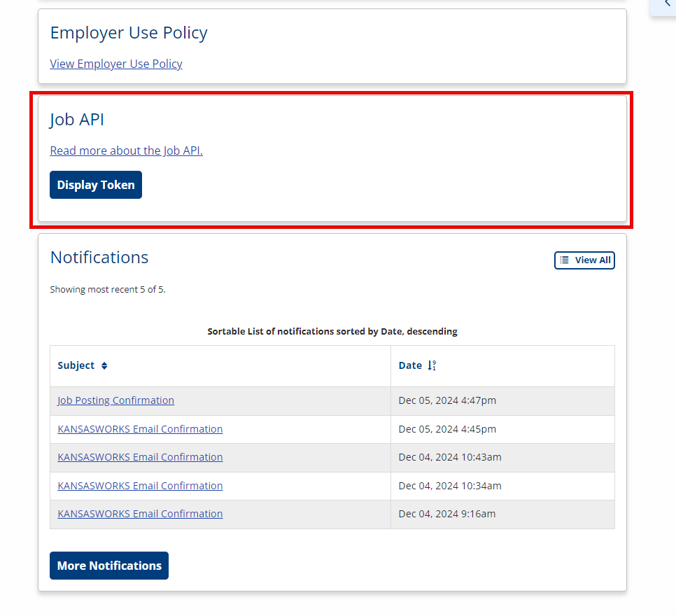Image resolution: width=676 pixels, height=616 pixels.
Task: Click the 'Showing most recent 5 of 5' text
Action: point(108,290)
